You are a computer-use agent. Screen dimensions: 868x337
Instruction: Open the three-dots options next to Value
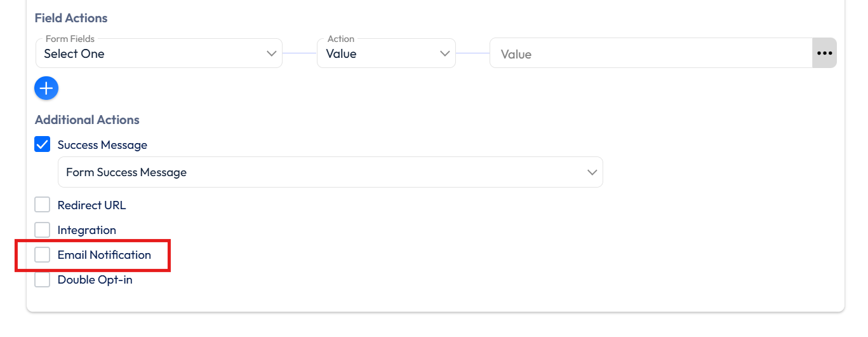824,53
